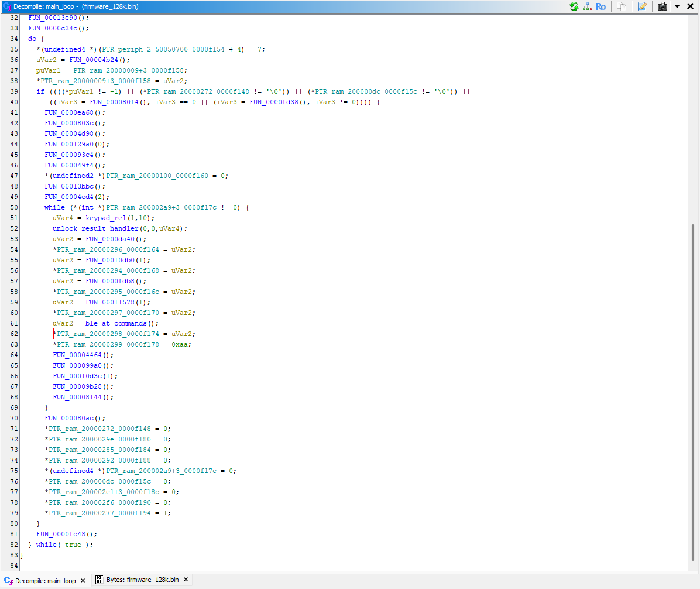The height and width of the screenshot is (589, 700).
Task: Click the Bytes tab binary icon
Action: 99,580
